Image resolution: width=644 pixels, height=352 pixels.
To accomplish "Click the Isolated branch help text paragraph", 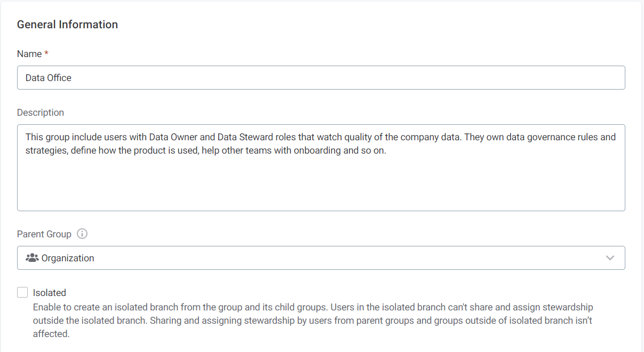I will (313, 321).
